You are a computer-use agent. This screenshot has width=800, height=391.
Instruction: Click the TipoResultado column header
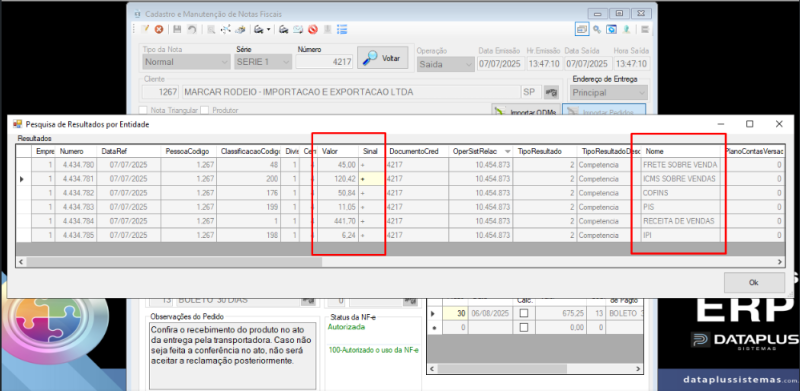pyautogui.click(x=545, y=152)
